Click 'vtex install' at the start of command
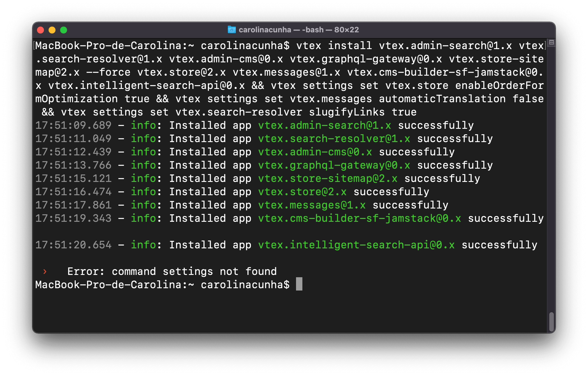This screenshot has width=588, height=376. 334,46
